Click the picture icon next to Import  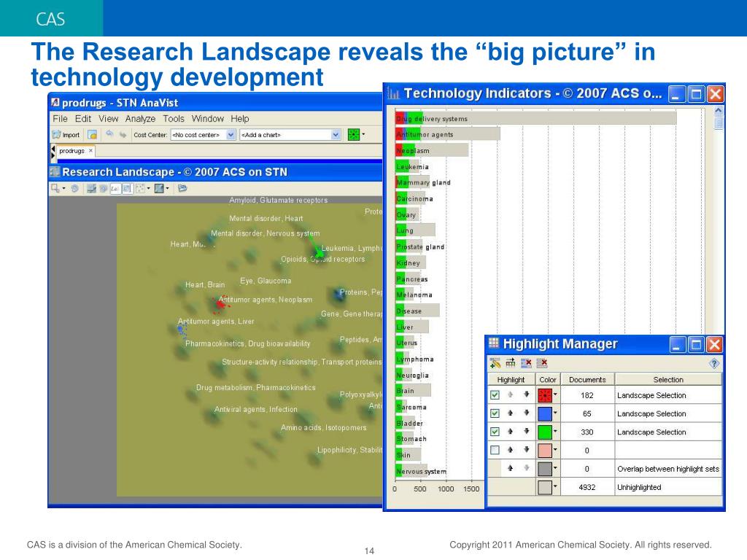93,135
